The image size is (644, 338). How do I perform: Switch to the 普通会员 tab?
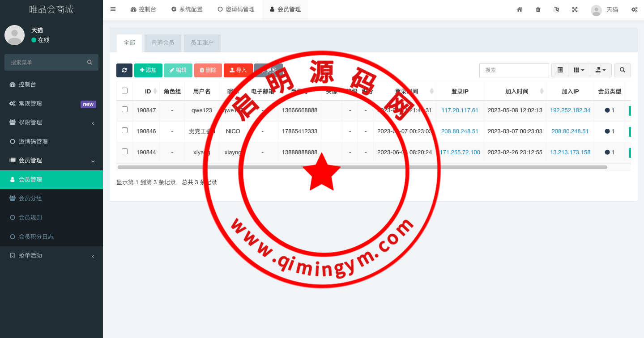tap(162, 43)
